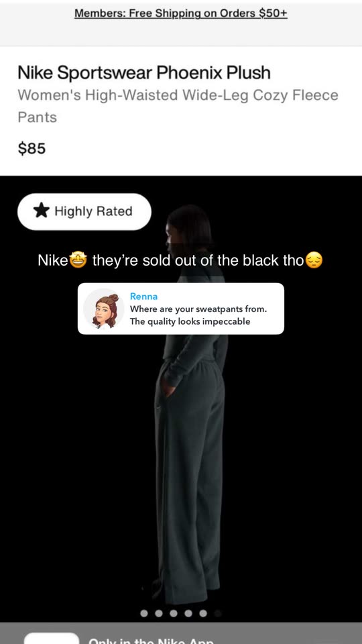The height and width of the screenshot is (644, 362).
Task: Open the Members Free Shipping link
Action: tap(181, 13)
